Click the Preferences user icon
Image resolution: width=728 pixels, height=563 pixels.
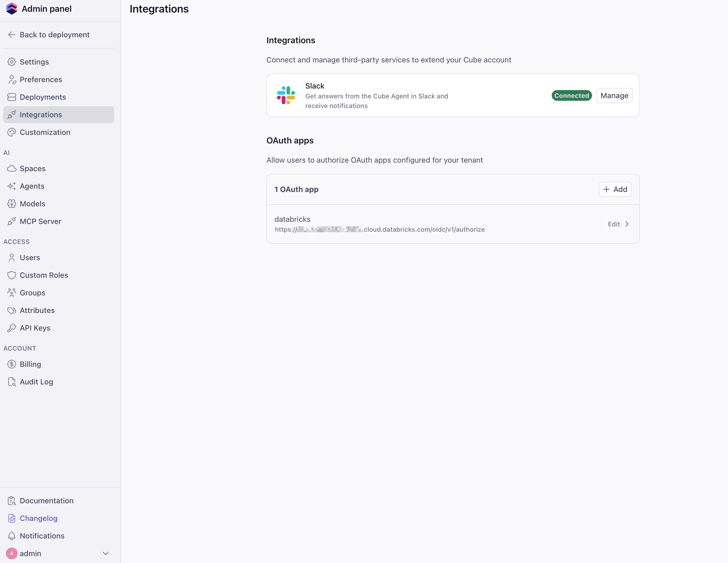(x=12, y=80)
